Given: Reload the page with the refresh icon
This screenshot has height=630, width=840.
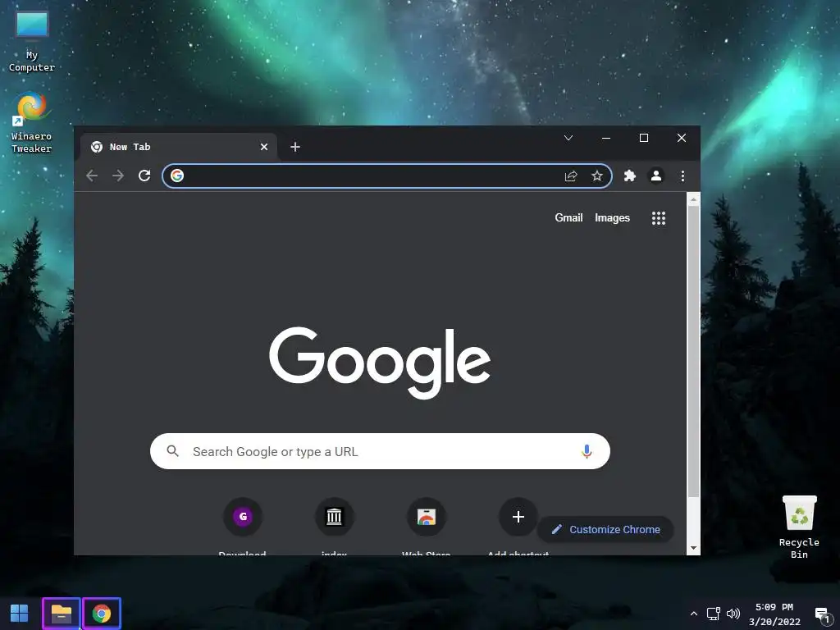Looking at the screenshot, I should click(x=144, y=176).
